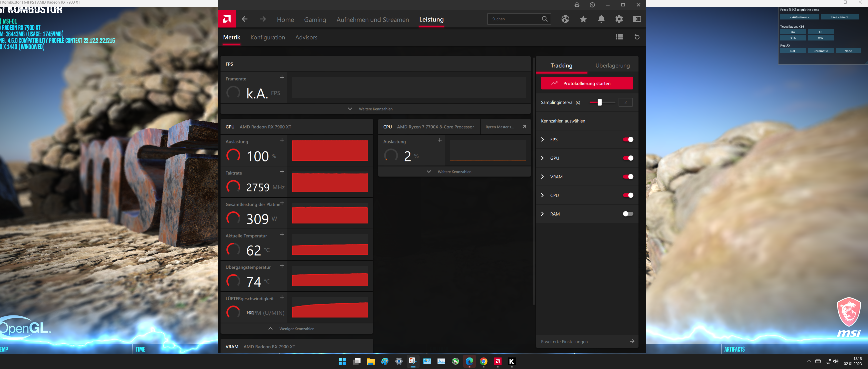This screenshot has height=369, width=868.
Task: Turn off VRAM tracking toggle
Action: (x=628, y=177)
